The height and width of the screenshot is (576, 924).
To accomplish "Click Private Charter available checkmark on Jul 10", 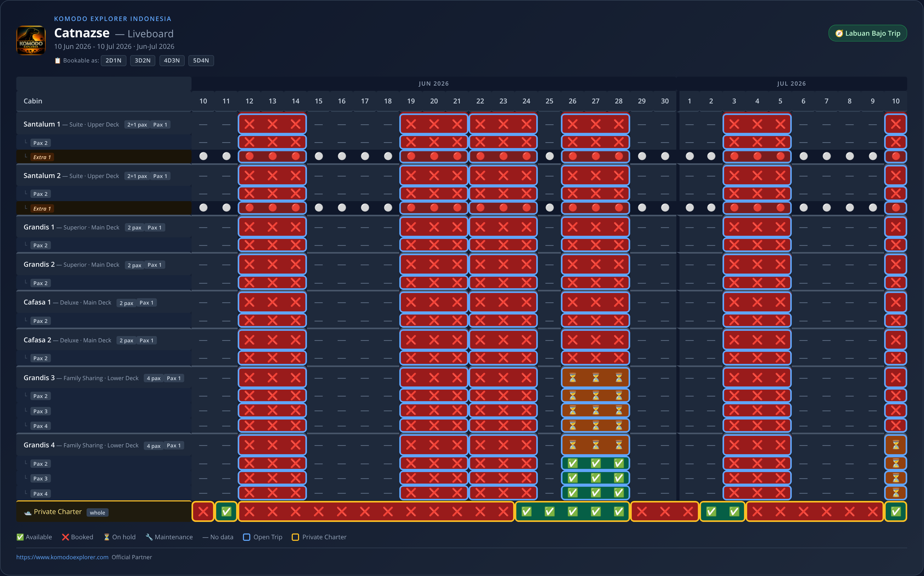I will [x=895, y=511].
